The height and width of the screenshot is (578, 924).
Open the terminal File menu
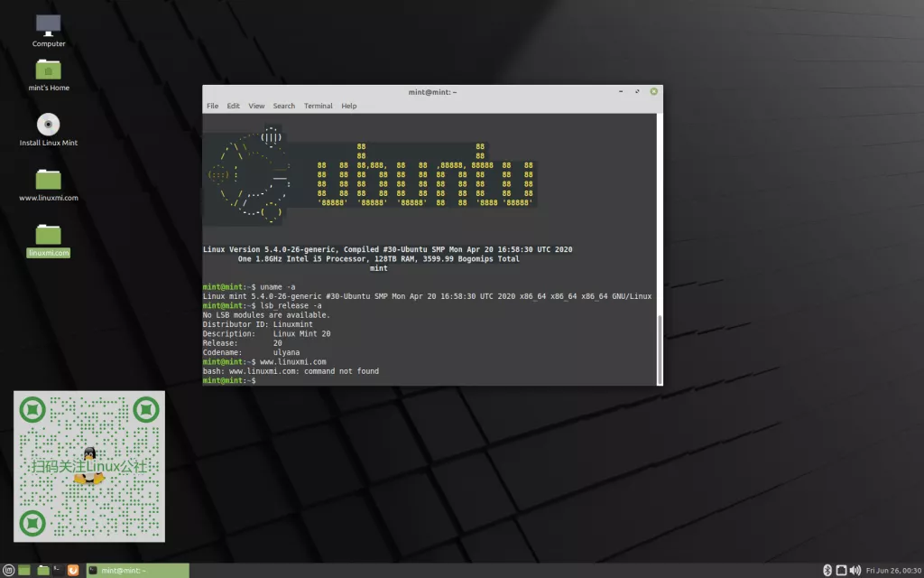(x=213, y=107)
